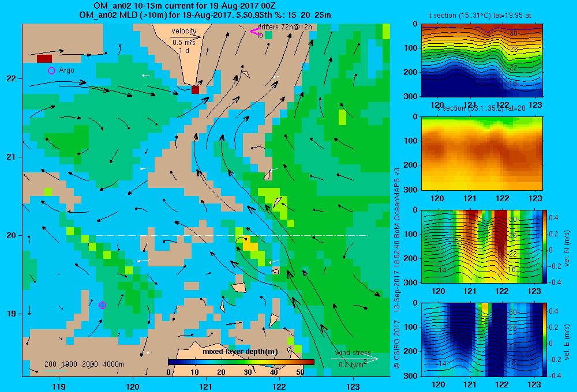Click the temperature section plot
This screenshot has height=392, width=577.
pyautogui.click(x=482, y=61)
